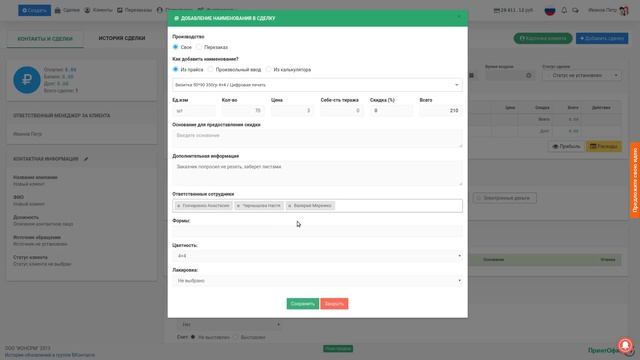
Task: Click the Цена price field
Action: 292,111
